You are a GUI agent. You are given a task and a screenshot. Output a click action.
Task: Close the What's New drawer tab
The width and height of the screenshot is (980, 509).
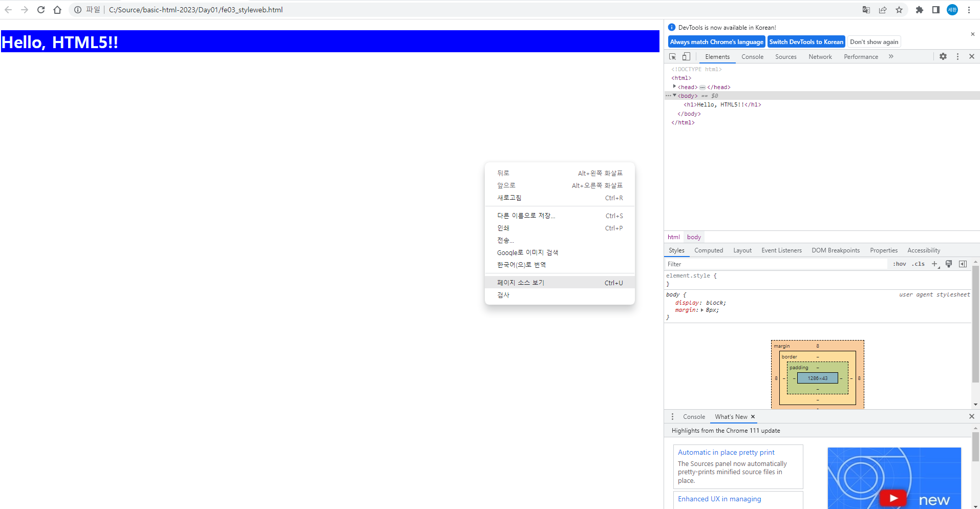[x=753, y=417]
